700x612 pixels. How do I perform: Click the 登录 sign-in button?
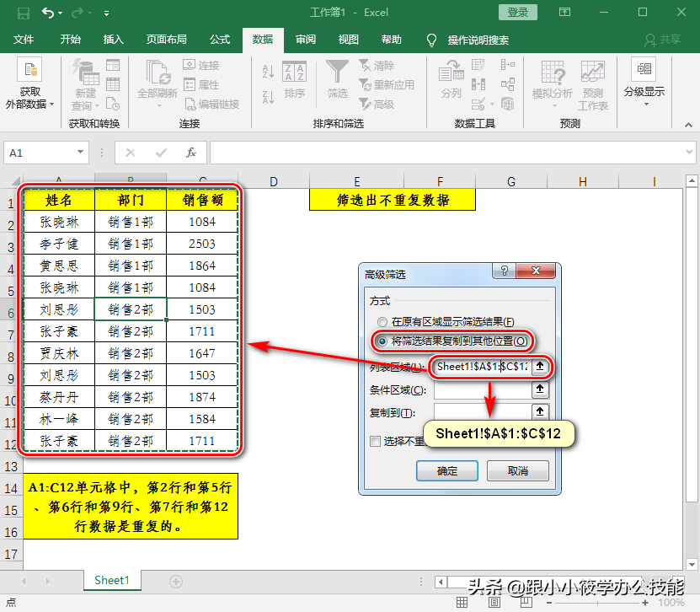coord(518,12)
